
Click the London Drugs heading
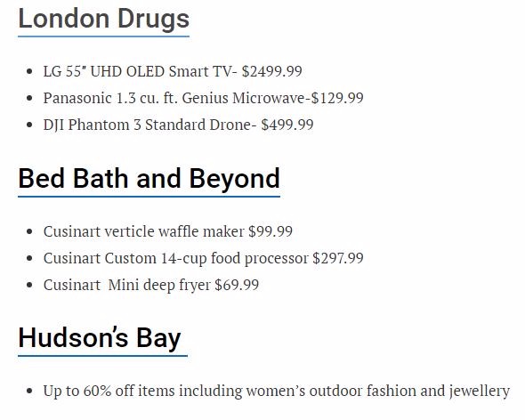point(104,20)
